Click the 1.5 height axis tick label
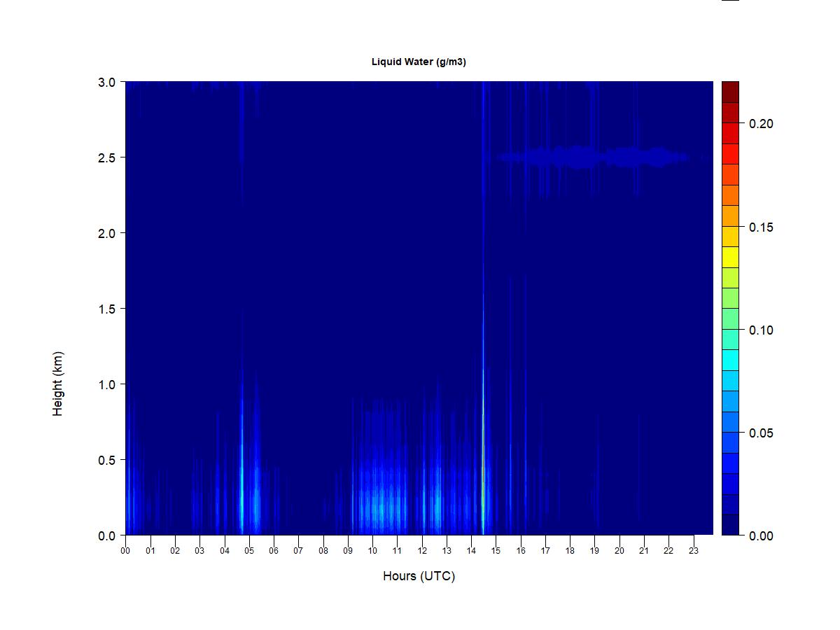This screenshot has width=840, height=630. click(106, 309)
